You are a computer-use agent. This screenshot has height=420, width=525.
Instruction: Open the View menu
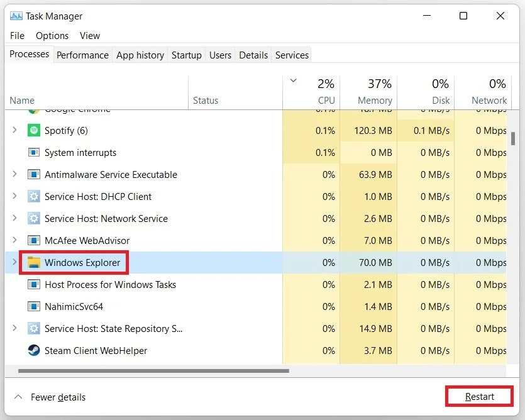click(90, 36)
